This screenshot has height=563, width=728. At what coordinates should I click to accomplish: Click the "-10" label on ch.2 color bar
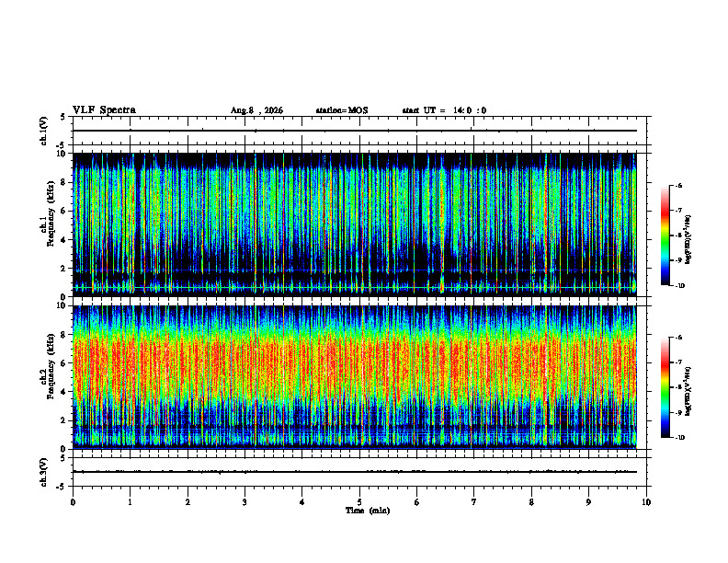point(679,438)
